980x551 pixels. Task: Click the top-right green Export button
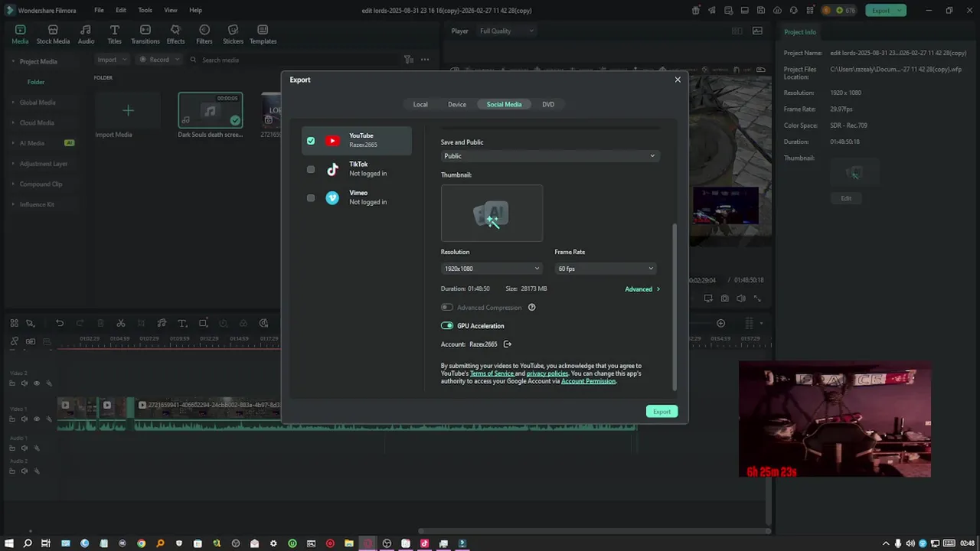click(886, 10)
